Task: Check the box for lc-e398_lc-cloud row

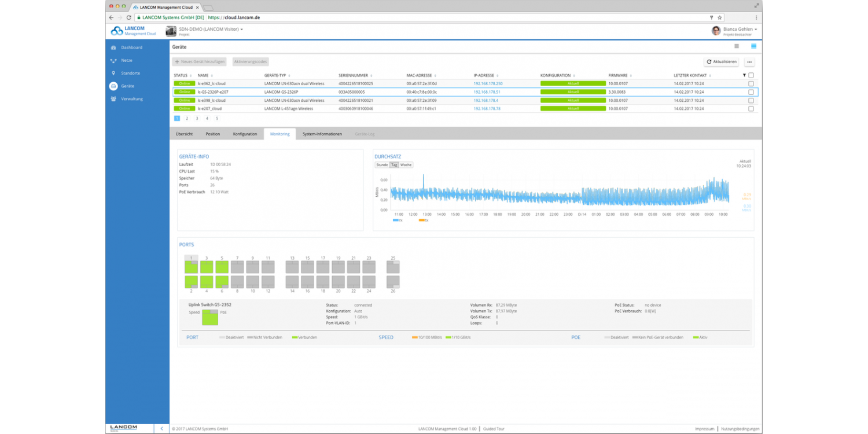Action: (x=751, y=100)
